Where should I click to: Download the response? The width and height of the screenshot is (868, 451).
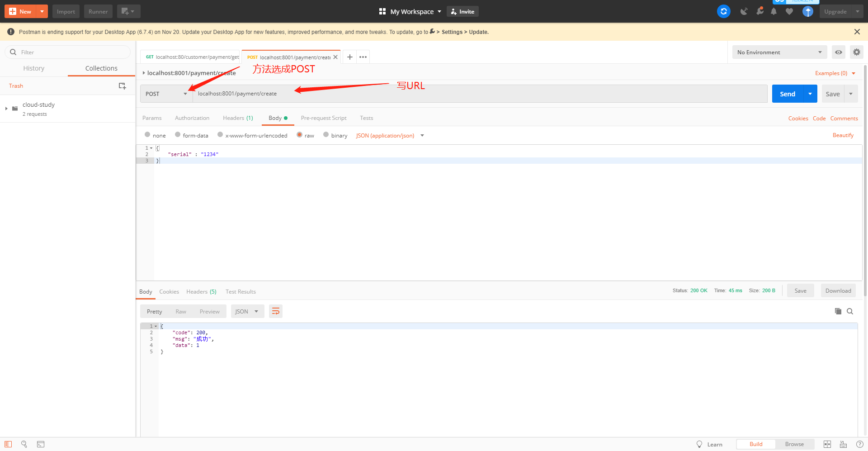click(x=838, y=291)
